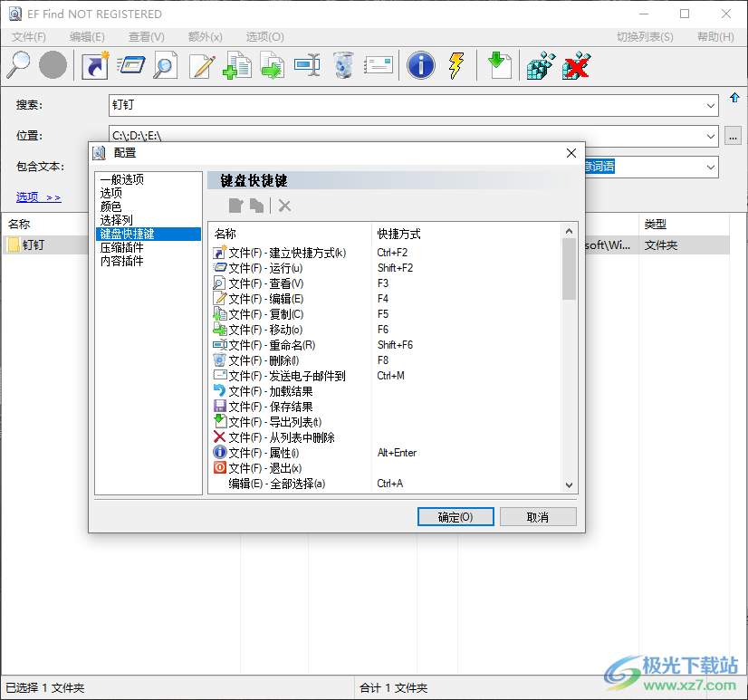This screenshot has width=748, height=700.
Task: Click the view file toolbar icon
Action: (x=166, y=65)
